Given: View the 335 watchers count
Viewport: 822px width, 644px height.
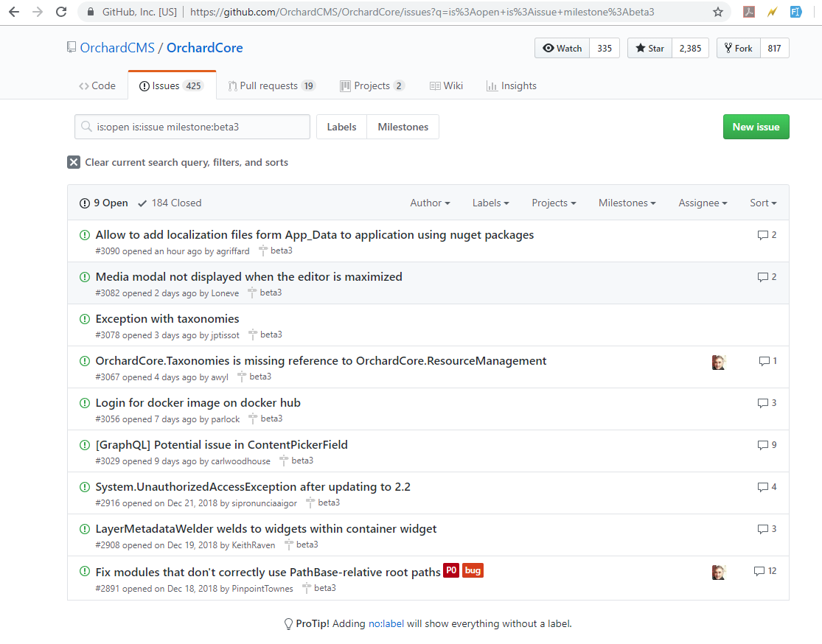Looking at the screenshot, I should click(x=605, y=48).
